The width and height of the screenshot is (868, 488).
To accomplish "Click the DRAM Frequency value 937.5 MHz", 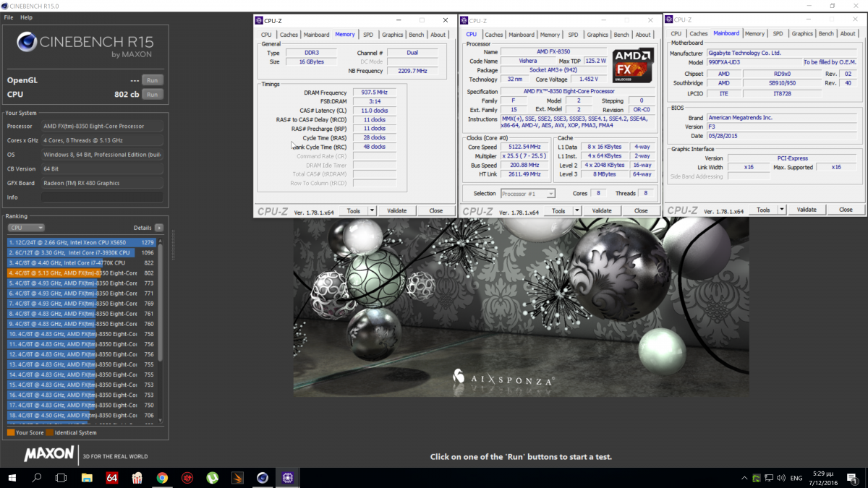I will pyautogui.click(x=374, y=93).
